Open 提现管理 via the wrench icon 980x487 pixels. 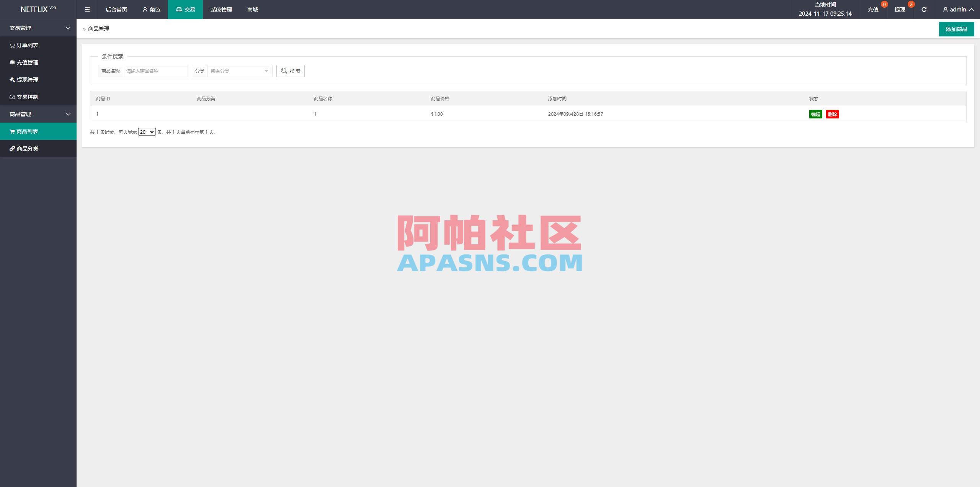12,80
